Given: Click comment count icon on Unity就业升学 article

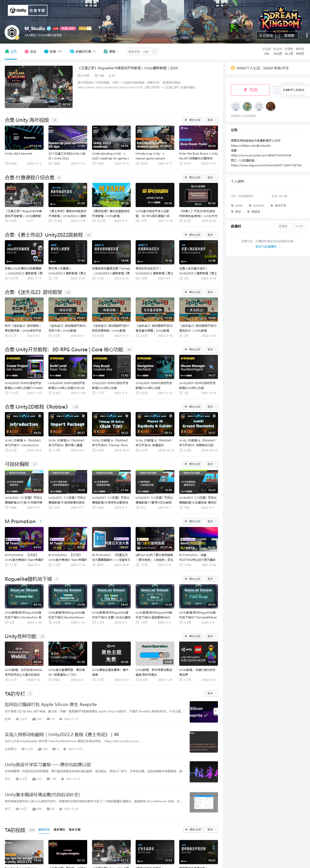Looking at the screenshot, I should tap(48, 779).
